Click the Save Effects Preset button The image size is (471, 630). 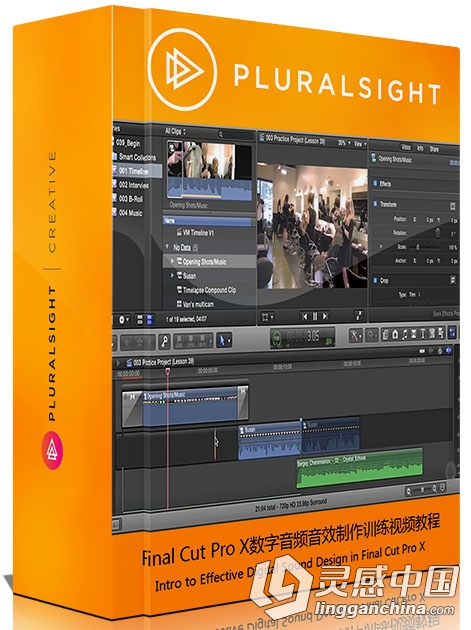click(x=445, y=313)
